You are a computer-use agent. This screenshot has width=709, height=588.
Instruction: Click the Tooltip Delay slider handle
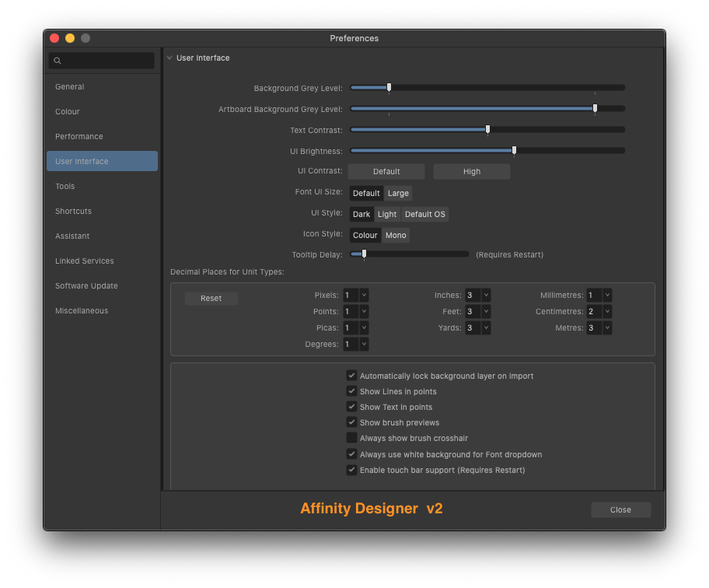[364, 254]
